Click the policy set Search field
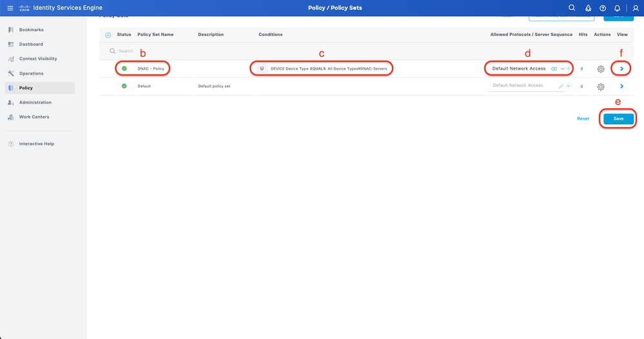Image resolution: width=644 pixels, height=339 pixels. [125, 51]
